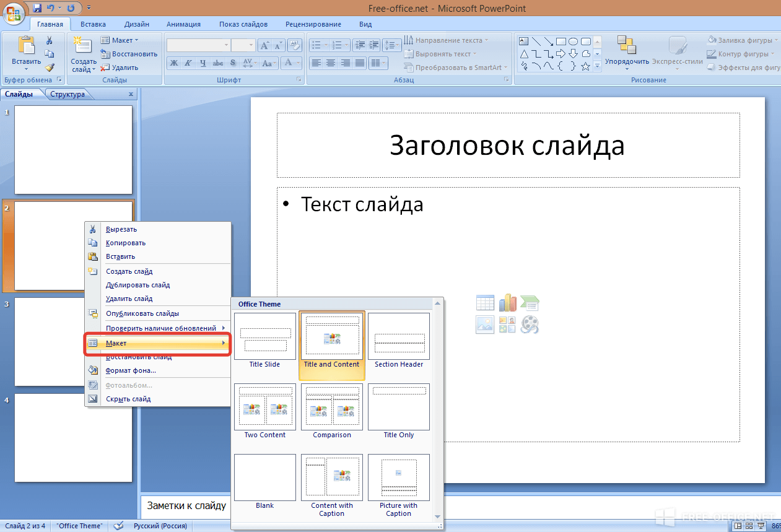
Task: Pick the triangle shape in gallery
Action: (524, 54)
